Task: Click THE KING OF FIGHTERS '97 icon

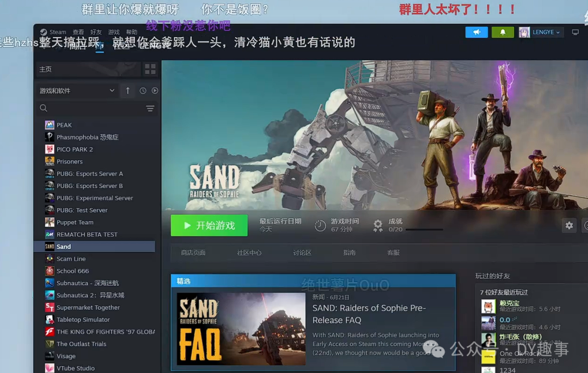Action: (x=50, y=332)
